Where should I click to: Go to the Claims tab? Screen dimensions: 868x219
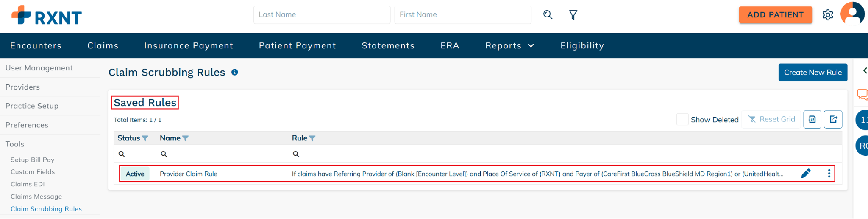click(103, 45)
